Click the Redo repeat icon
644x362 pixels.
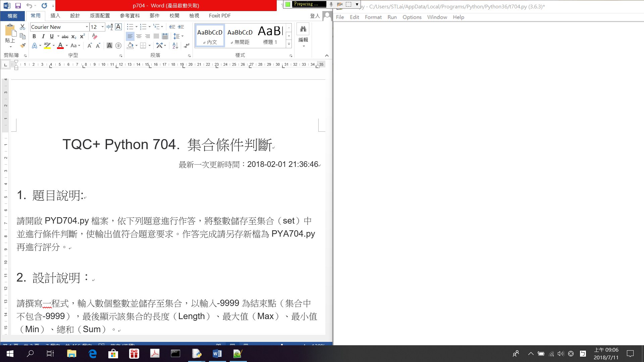pyautogui.click(x=44, y=5)
